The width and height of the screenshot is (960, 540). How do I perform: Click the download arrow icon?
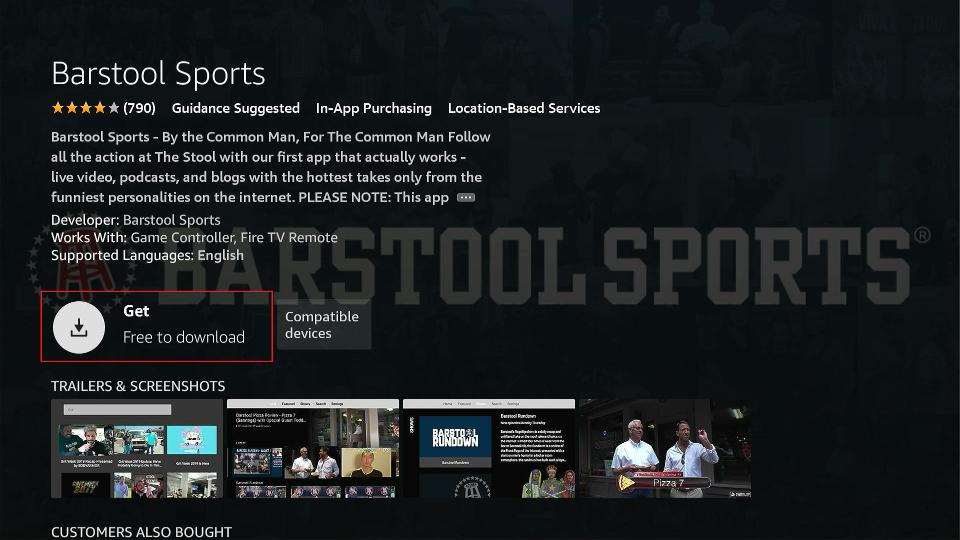pyautogui.click(x=79, y=328)
